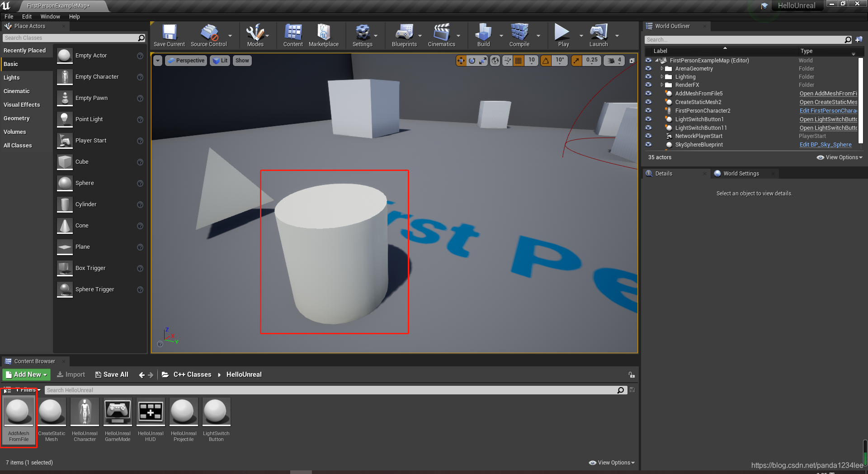Toggle visibility of AddMeshFromFile5 actor

[x=648, y=94]
